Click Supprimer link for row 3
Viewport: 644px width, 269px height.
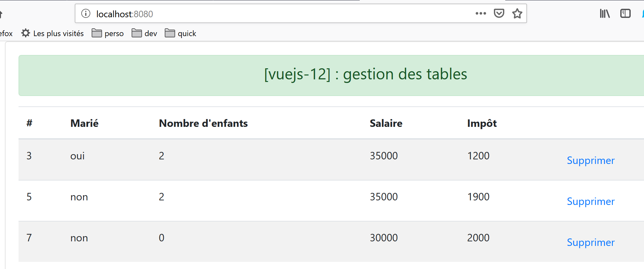590,160
